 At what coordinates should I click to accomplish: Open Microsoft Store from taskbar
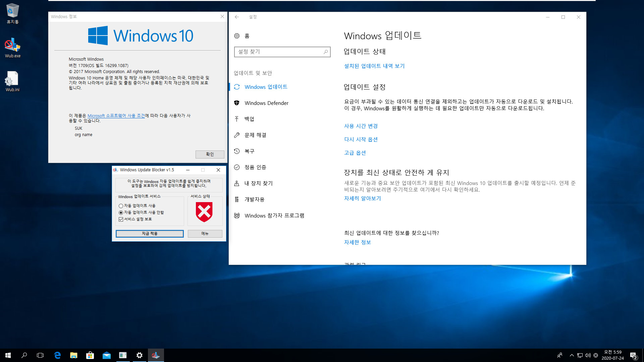coord(90,355)
